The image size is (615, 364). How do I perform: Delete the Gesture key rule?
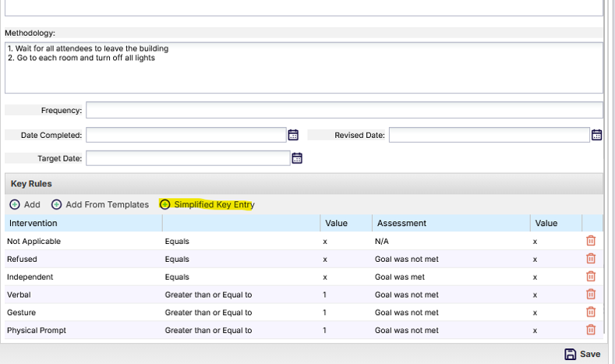tap(591, 312)
